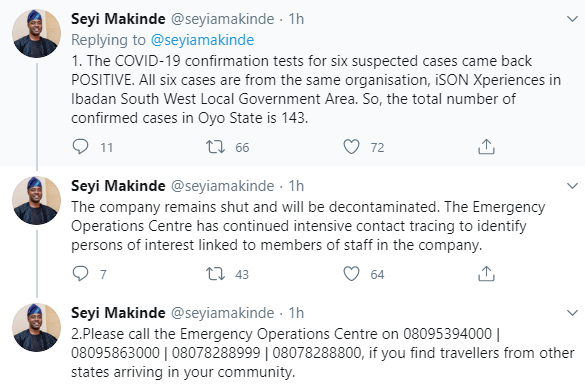Reply to the tweet about 143 confirmed cases
This screenshot has width=585, height=392.
[80, 147]
